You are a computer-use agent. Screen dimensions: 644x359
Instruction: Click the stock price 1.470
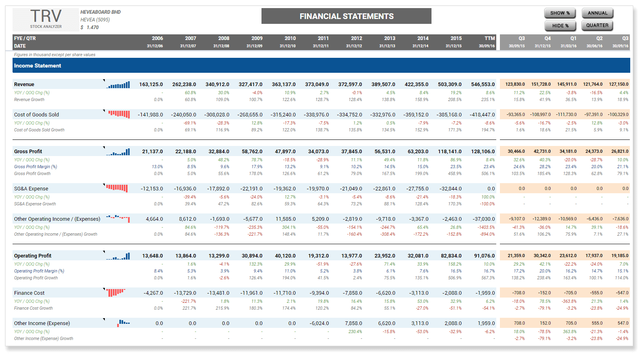pos(93,27)
